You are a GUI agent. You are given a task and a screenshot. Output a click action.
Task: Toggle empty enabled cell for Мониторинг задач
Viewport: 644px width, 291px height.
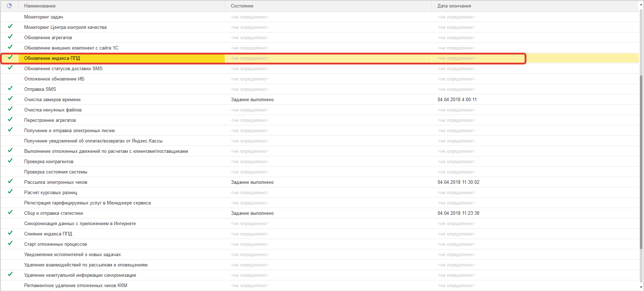point(10,17)
